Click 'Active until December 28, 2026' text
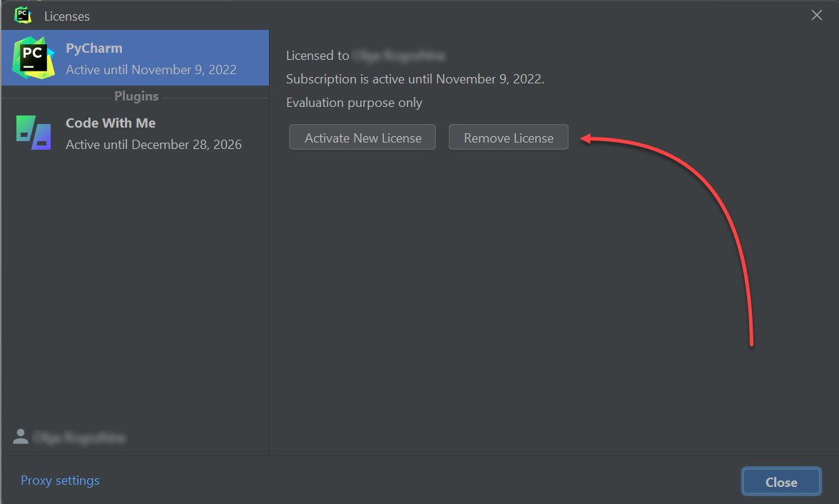 153,145
